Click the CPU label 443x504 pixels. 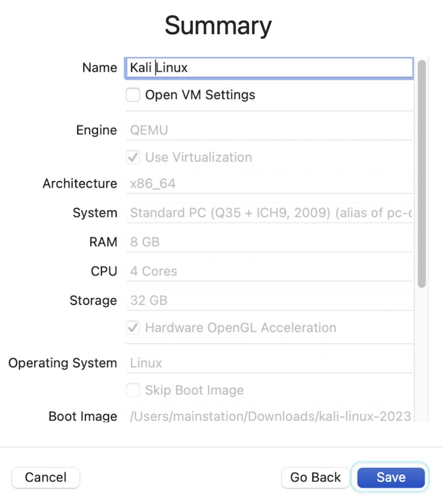pyautogui.click(x=104, y=271)
